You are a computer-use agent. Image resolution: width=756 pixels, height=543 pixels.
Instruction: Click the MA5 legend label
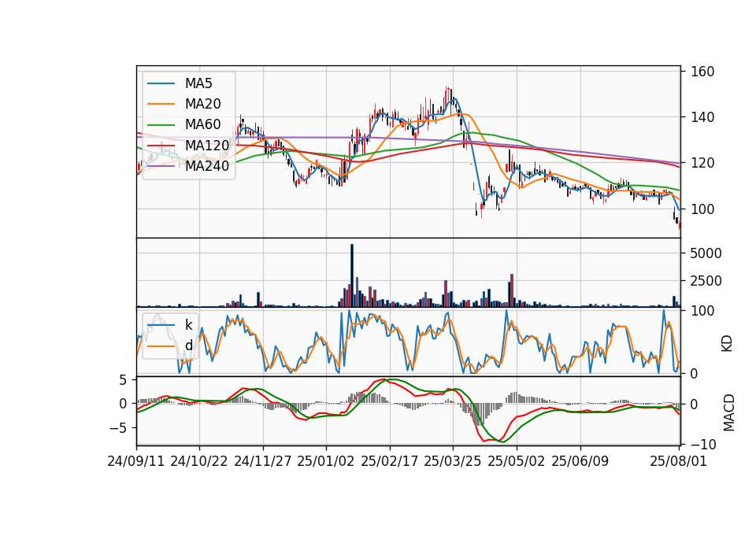[198, 83]
